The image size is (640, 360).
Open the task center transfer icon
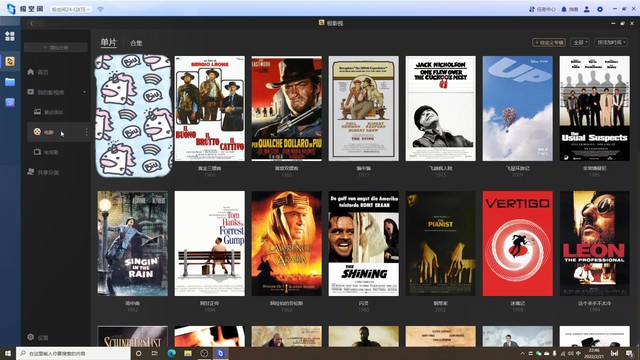pos(532,9)
